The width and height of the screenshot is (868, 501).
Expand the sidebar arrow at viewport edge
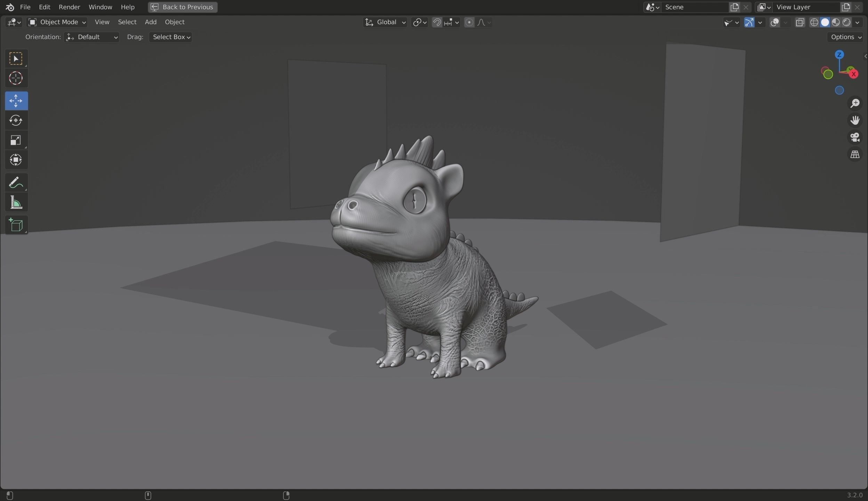click(x=865, y=56)
